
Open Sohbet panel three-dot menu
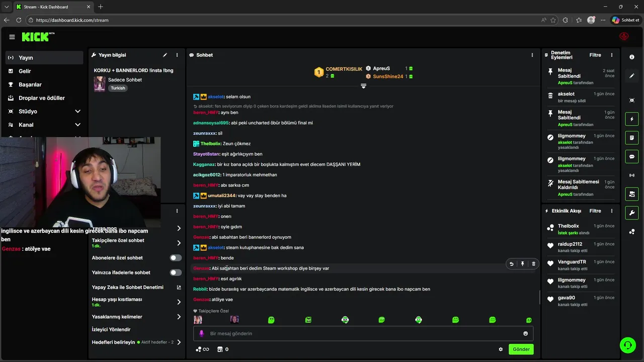532,55
